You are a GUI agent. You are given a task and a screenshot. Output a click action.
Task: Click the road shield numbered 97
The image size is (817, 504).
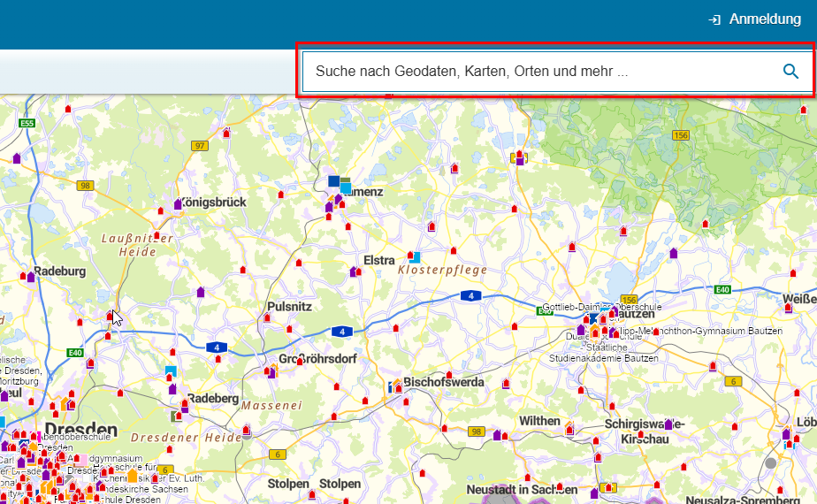point(200,145)
